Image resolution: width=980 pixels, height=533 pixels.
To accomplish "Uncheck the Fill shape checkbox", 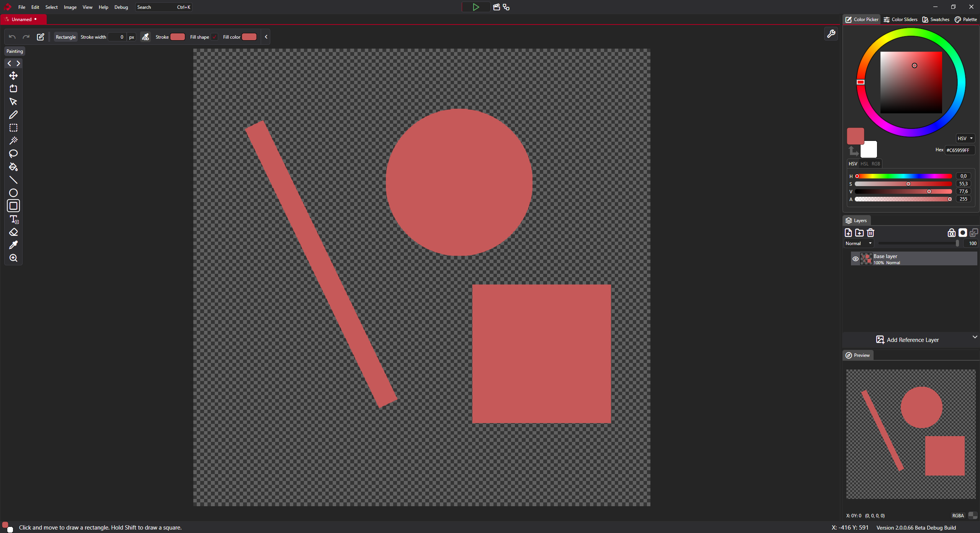I will [214, 37].
